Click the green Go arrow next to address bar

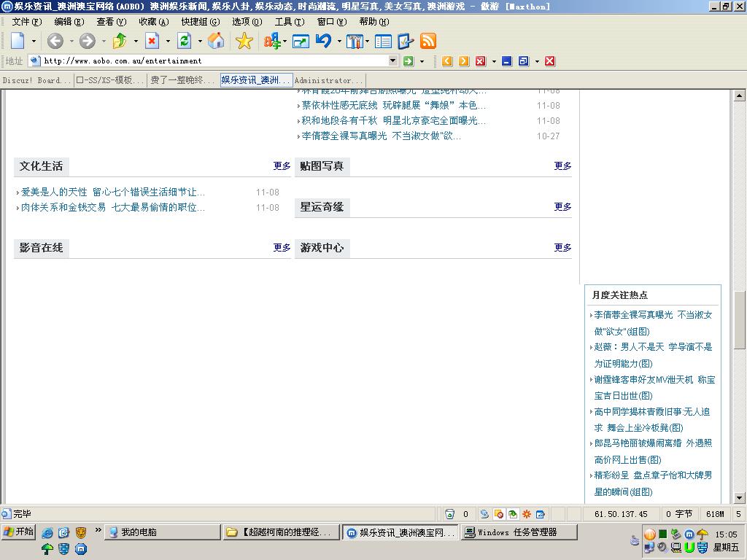pos(409,61)
